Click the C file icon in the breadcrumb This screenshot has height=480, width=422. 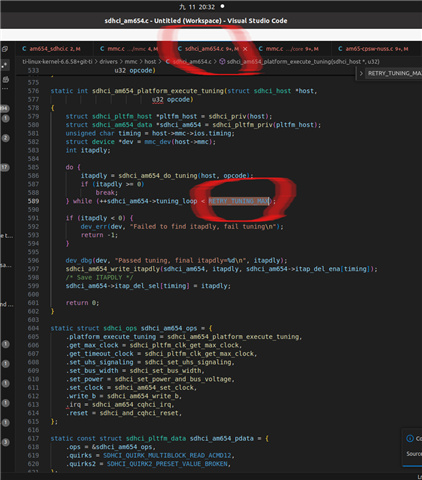click(x=167, y=62)
